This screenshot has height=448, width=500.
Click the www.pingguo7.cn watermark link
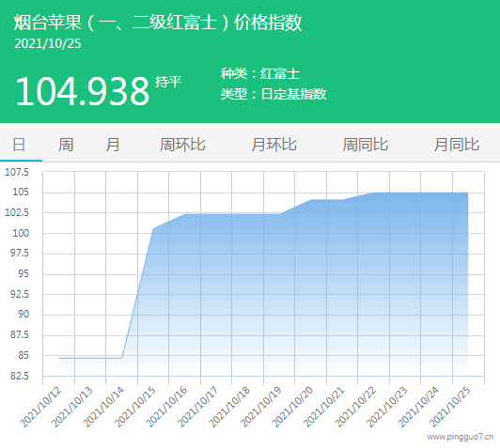click(x=461, y=437)
